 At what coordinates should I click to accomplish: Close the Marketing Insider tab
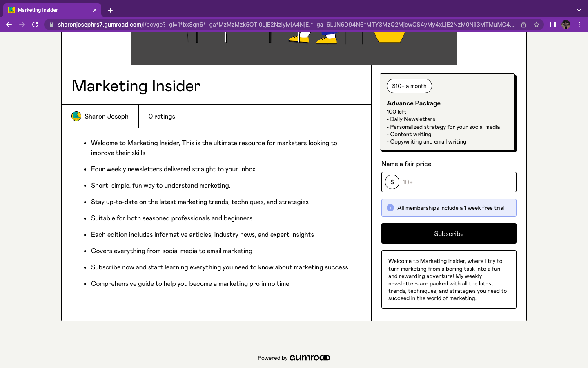[95, 10]
